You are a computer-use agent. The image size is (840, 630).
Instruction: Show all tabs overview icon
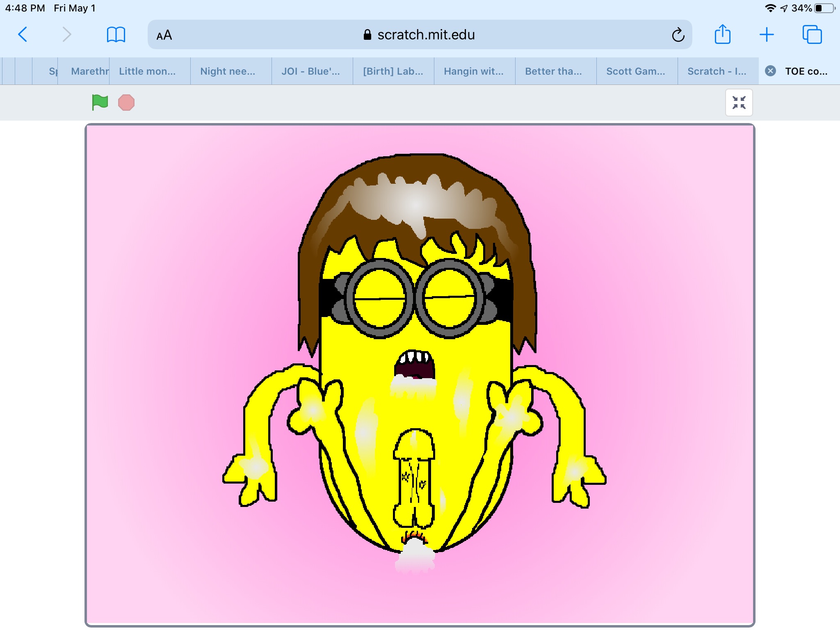pyautogui.click(x=812, y=34)
